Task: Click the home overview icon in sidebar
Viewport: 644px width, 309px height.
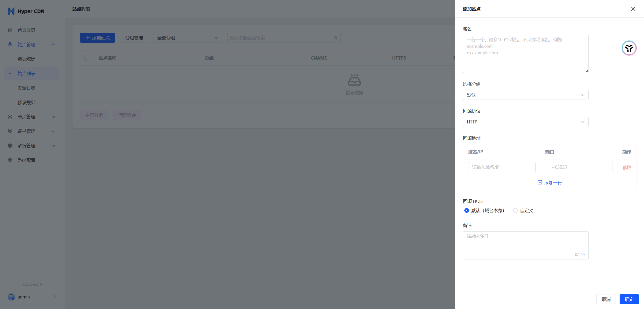Action: [10, 30]
